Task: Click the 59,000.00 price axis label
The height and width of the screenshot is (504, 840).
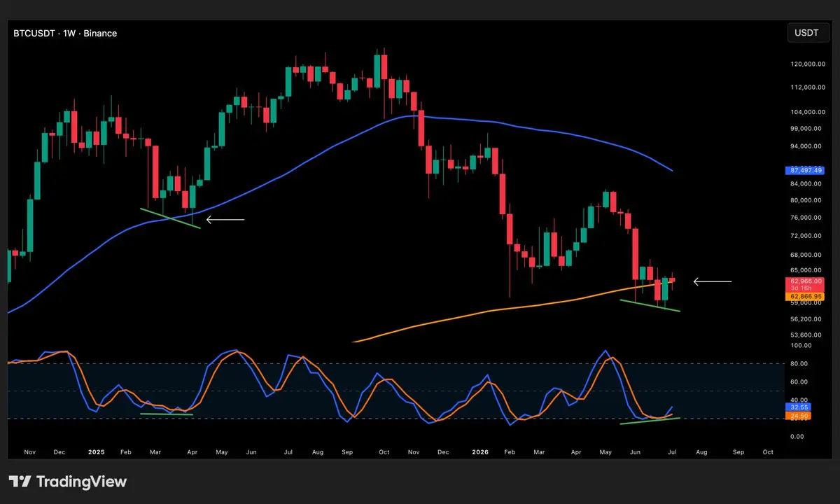Action: [x=807, y=303]
